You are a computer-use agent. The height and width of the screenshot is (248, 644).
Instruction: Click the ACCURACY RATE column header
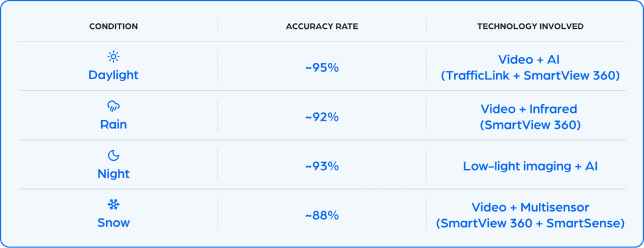point(322,26)
